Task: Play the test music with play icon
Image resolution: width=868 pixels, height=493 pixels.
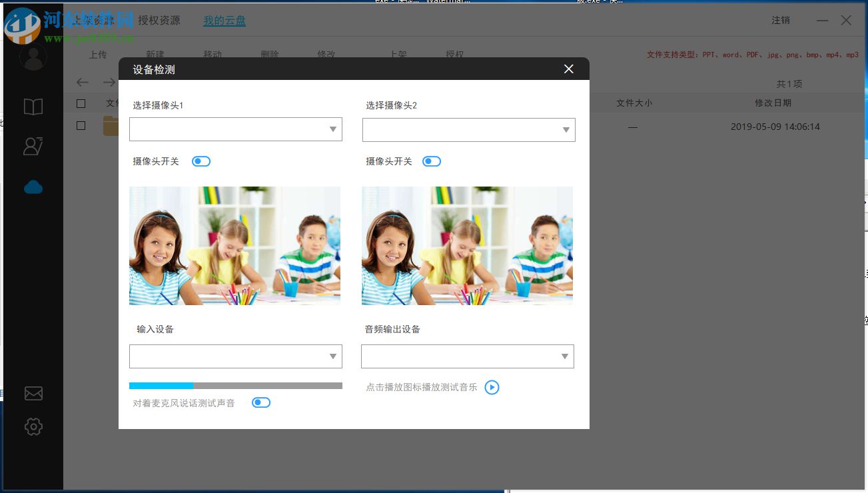Action: 492,387
